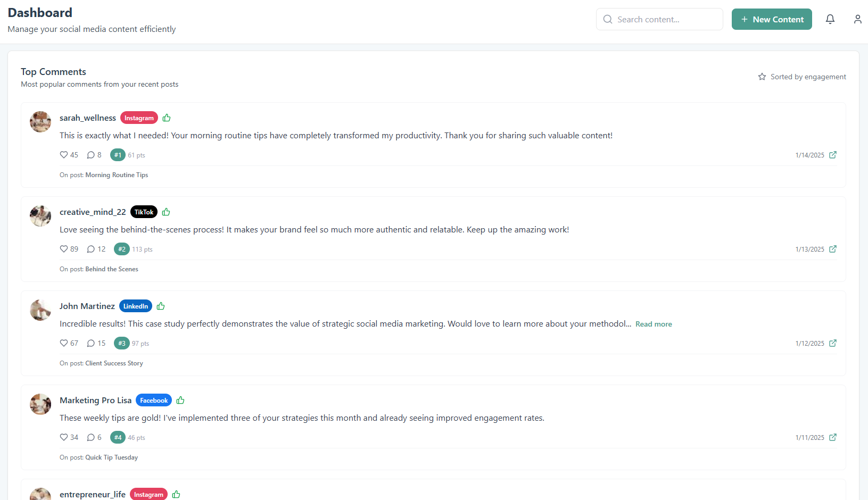Screen dimensions: 868x500
Task: Open the Sorted by engagement sort option
Action: (x=802, y=77)
